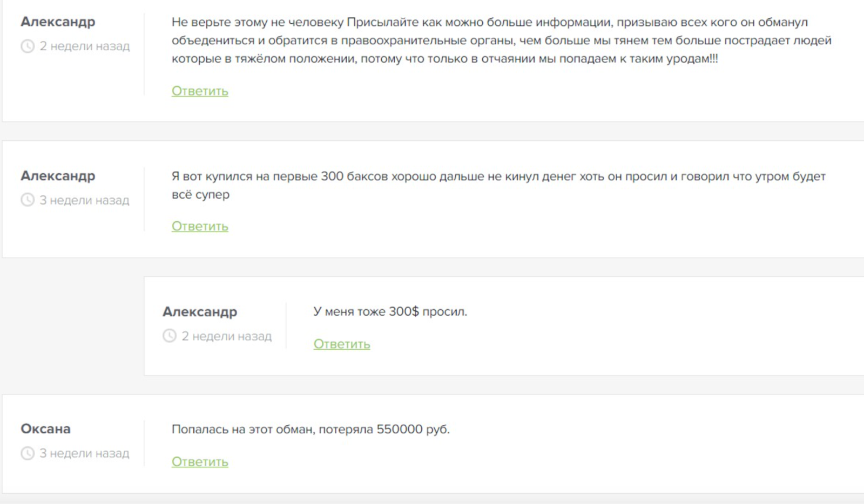This screenshot has height=504, width=864.
Task: Click clock icon under Оксана's name
Action: 28,453
